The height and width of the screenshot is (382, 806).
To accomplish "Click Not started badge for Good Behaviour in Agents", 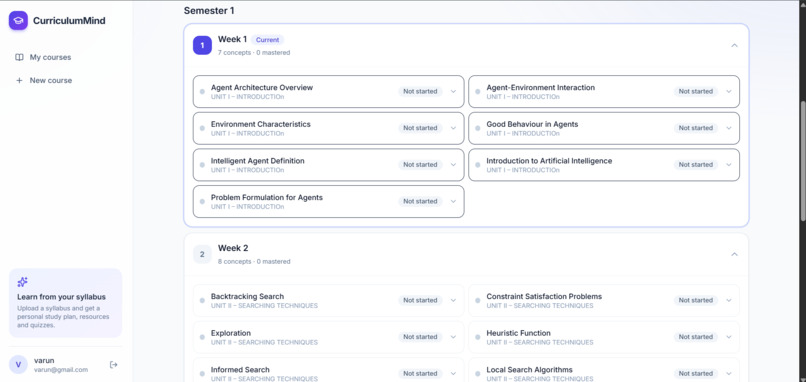I will click(x=695, y=128).
